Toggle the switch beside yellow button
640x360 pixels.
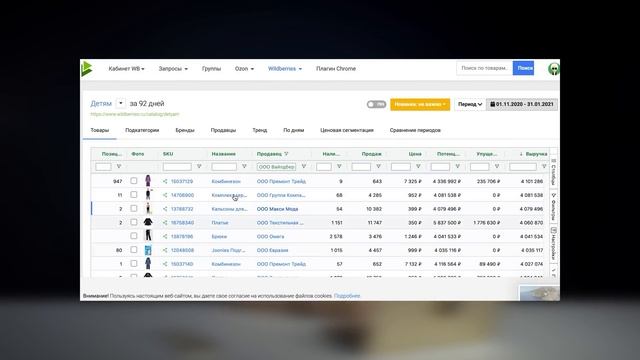click(x=376, y=104)
